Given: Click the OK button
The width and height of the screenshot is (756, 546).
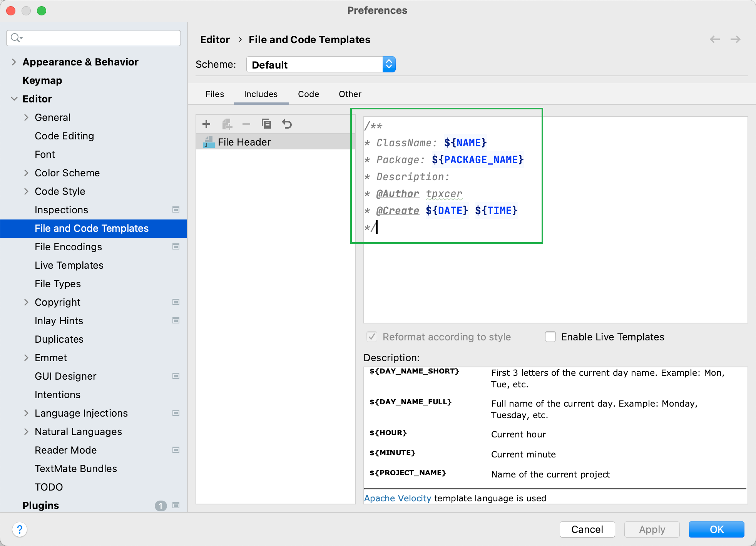Looking at the screenshot, I should click(716, 529).
